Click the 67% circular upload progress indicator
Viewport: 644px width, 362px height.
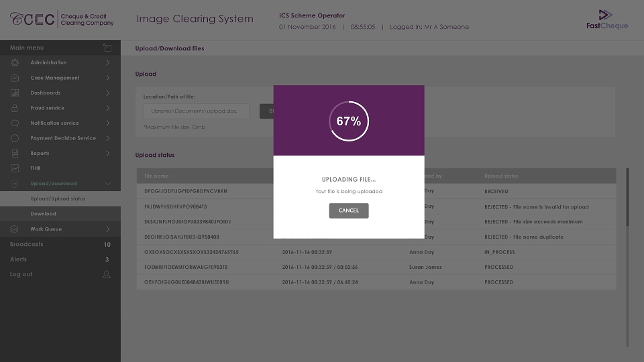pyautogui.click(x=349, y=121)
